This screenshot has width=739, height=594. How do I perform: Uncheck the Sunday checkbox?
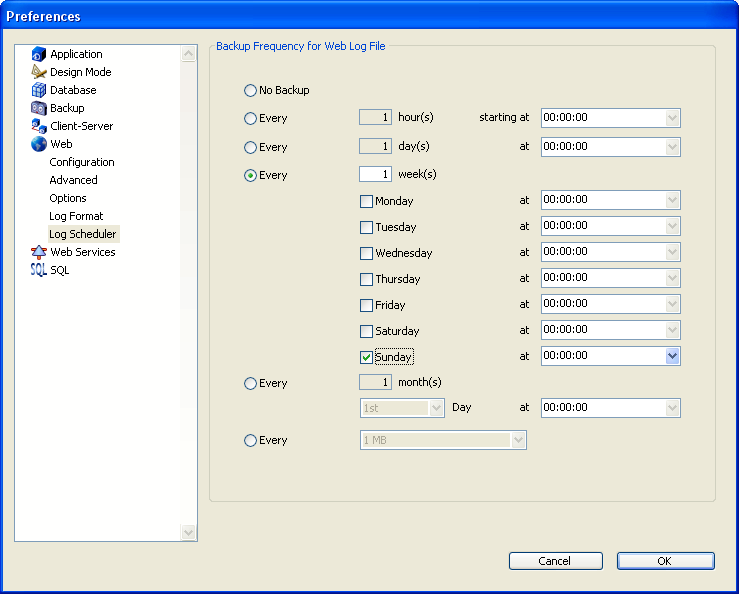(x=367, y=357)
